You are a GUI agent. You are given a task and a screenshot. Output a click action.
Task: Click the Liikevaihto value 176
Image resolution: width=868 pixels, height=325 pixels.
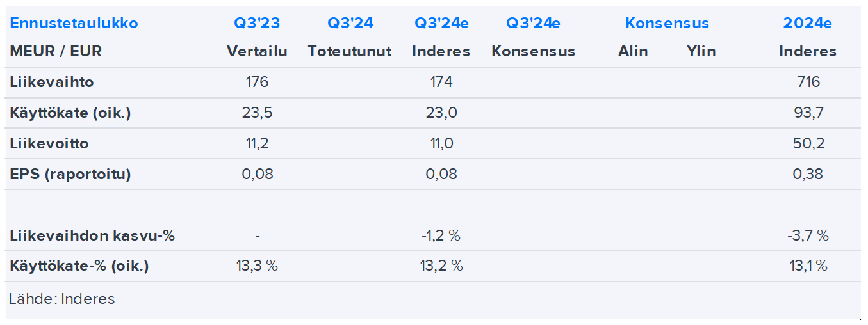click(257, 82)
